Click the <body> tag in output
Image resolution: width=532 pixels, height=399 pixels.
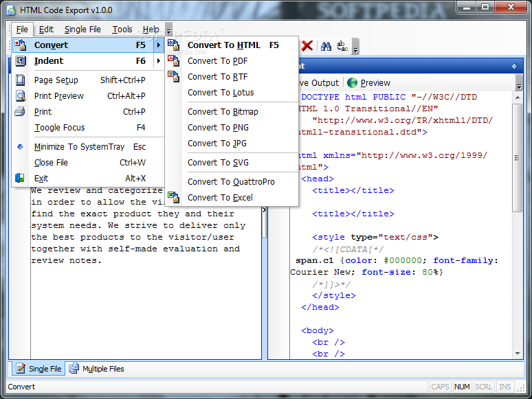click(318, 330)
